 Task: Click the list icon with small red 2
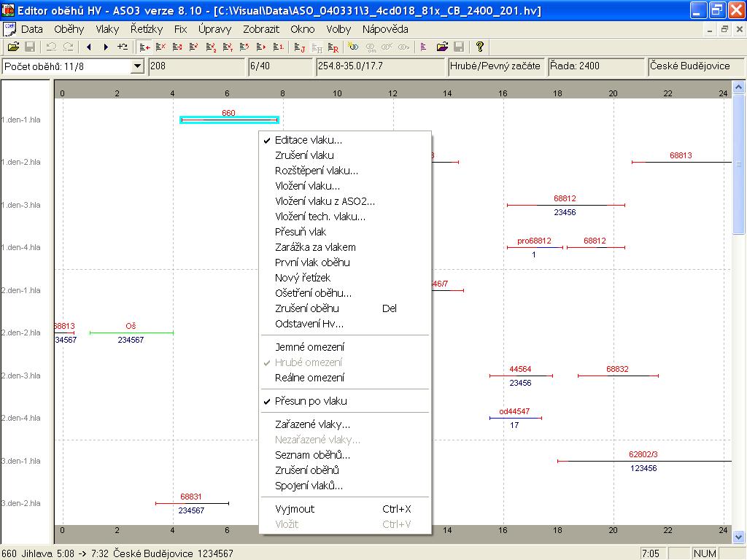(211, 47)
